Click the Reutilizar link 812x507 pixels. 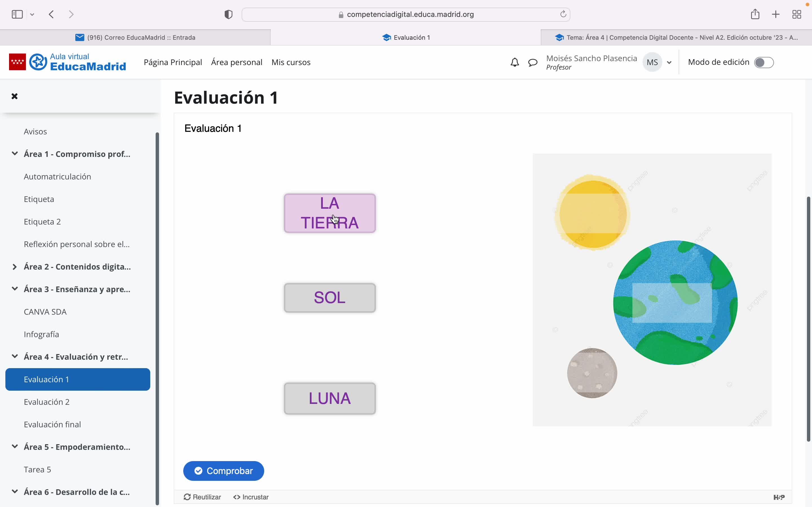202,497
